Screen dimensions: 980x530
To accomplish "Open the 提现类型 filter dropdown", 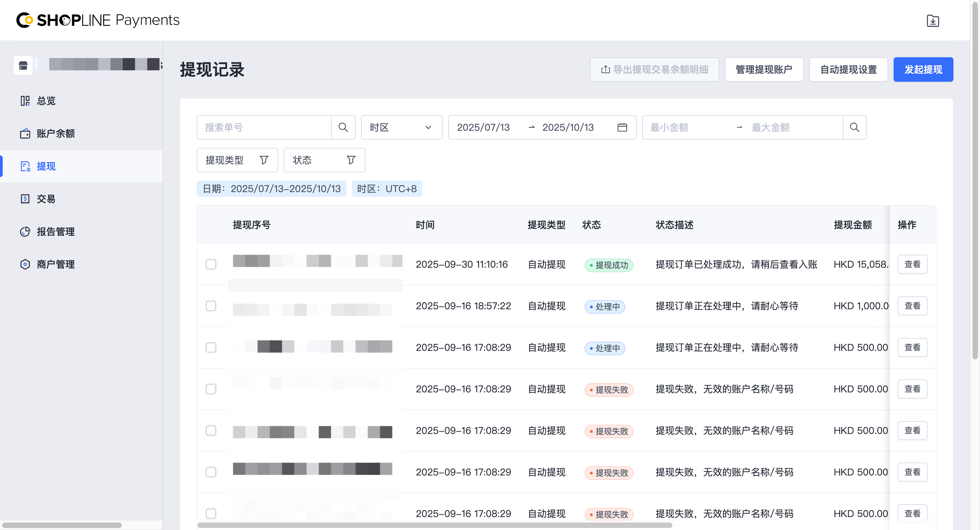I will point(237,160).
